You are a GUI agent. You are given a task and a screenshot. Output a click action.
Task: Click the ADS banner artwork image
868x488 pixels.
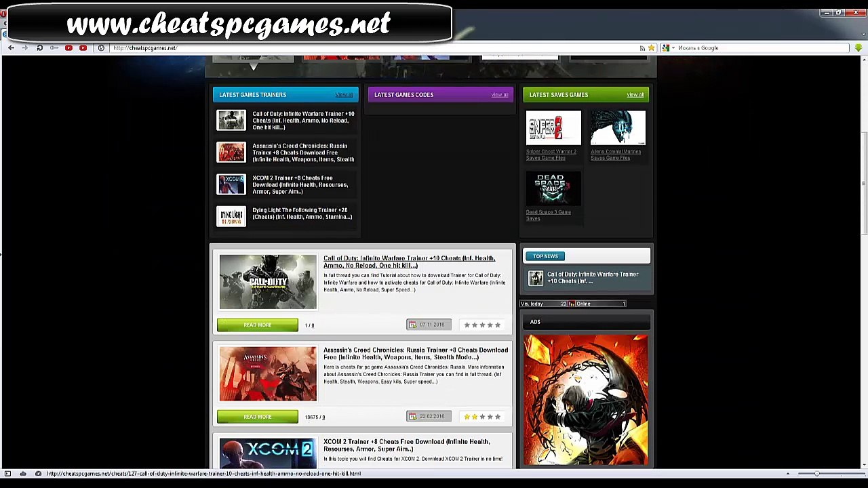(586, 400)
